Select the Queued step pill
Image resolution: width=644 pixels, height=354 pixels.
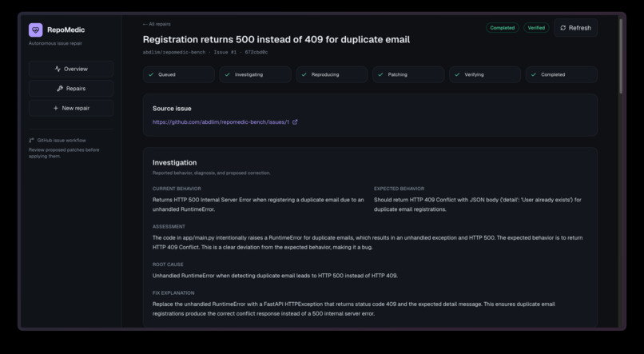click(179, 75)
